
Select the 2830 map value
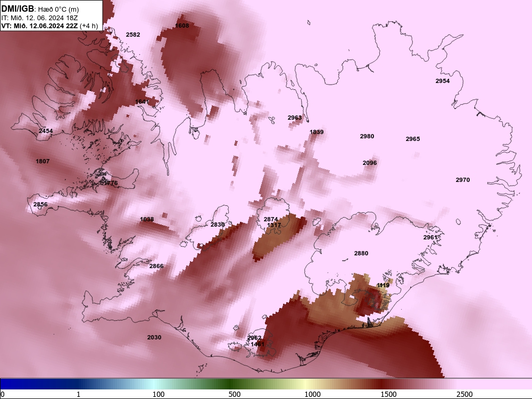coord(218,225)
